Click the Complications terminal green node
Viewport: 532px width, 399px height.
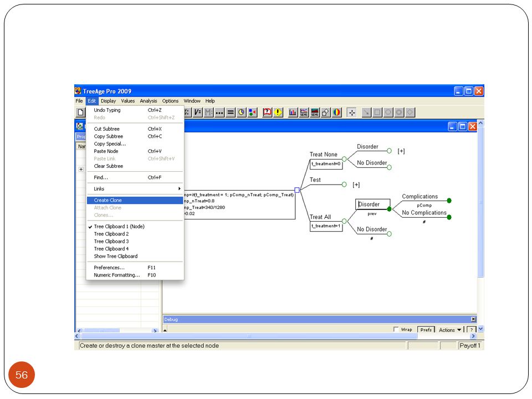tap(449, 201)
